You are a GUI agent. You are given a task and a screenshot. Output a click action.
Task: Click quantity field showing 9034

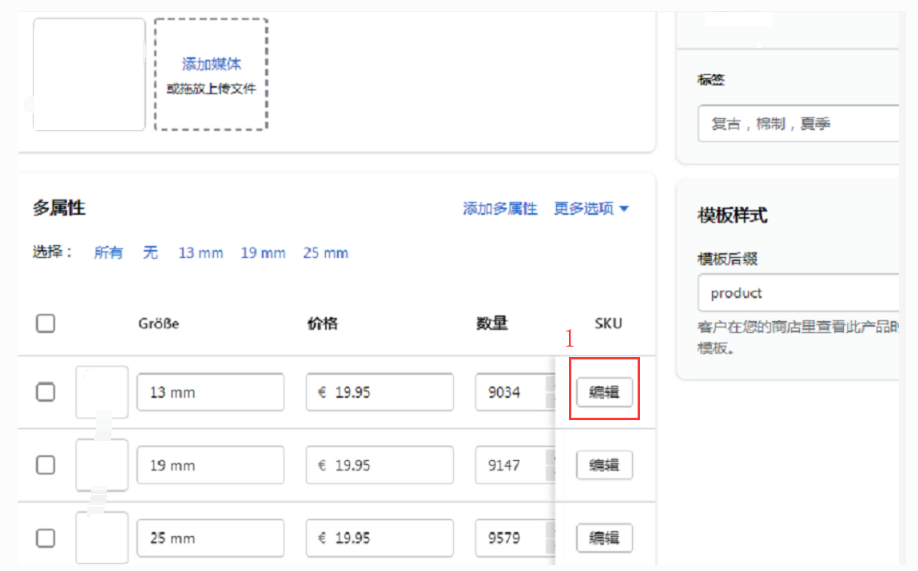[510, 392]
